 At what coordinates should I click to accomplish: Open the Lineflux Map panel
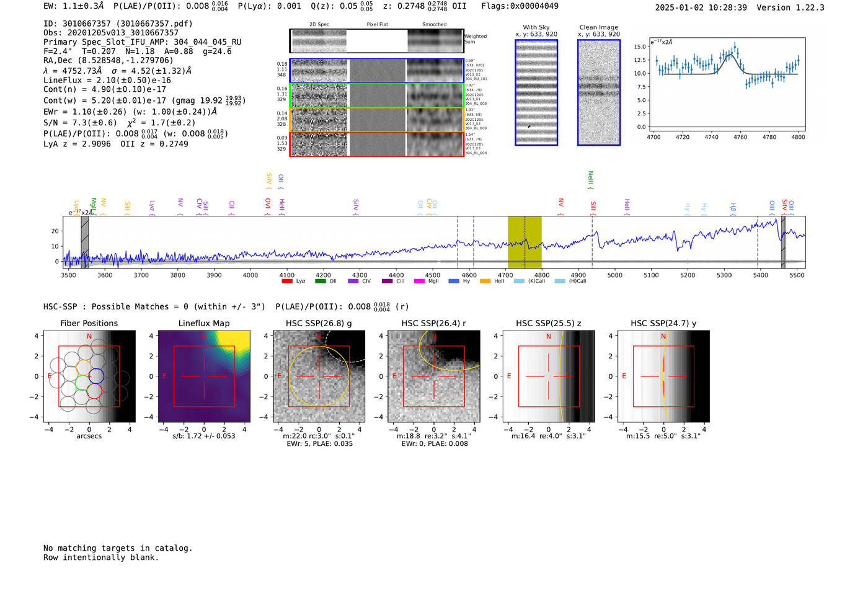click(204, 376)
